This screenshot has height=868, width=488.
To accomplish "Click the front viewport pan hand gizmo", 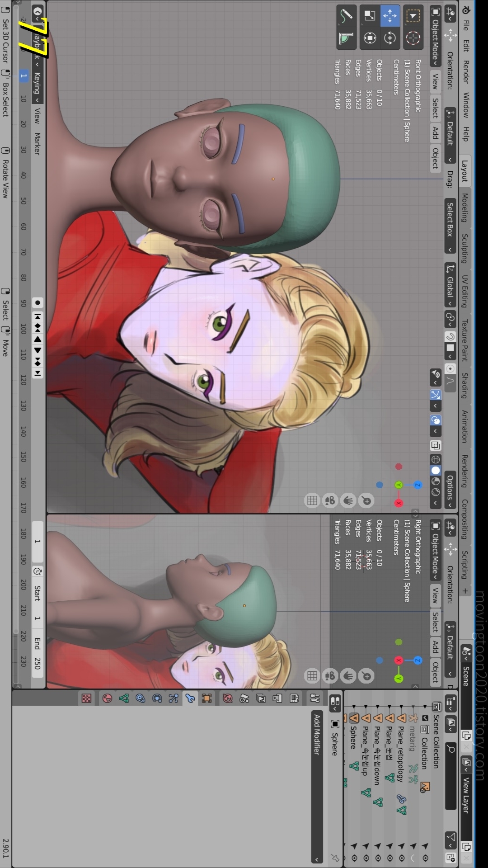I will pyautogui.click(x=348, y=500).
